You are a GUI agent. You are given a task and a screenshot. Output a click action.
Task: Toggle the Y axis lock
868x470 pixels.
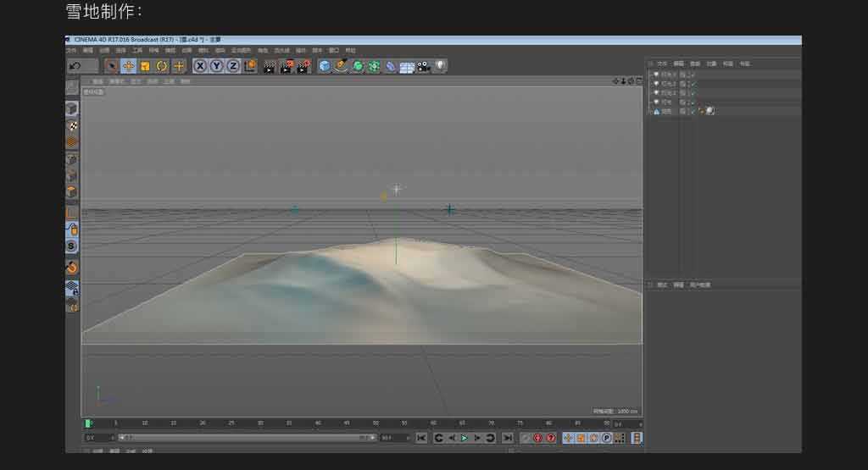point(216,66)
